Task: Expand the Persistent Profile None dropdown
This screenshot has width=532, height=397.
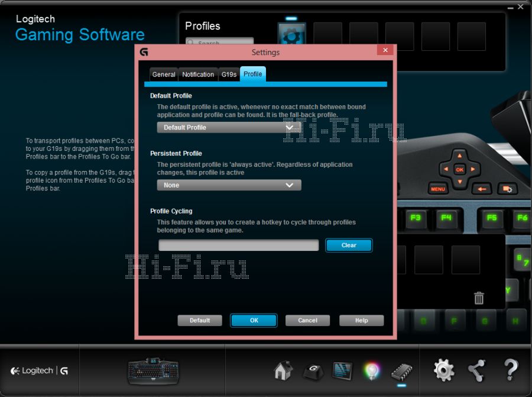Action: coord(229,185)
